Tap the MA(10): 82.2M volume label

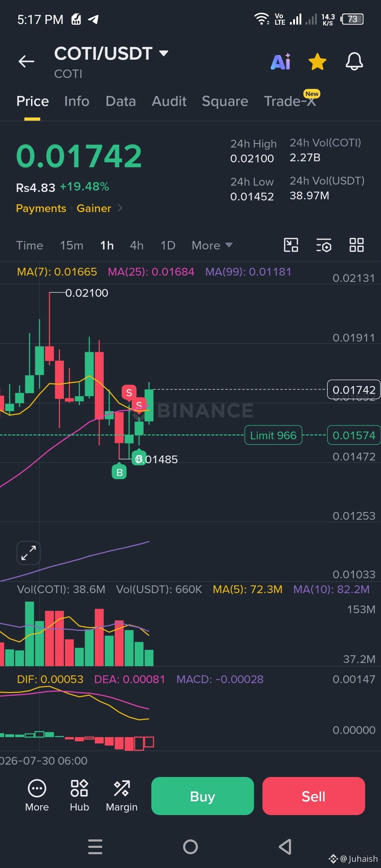click(x=332, y=589)
